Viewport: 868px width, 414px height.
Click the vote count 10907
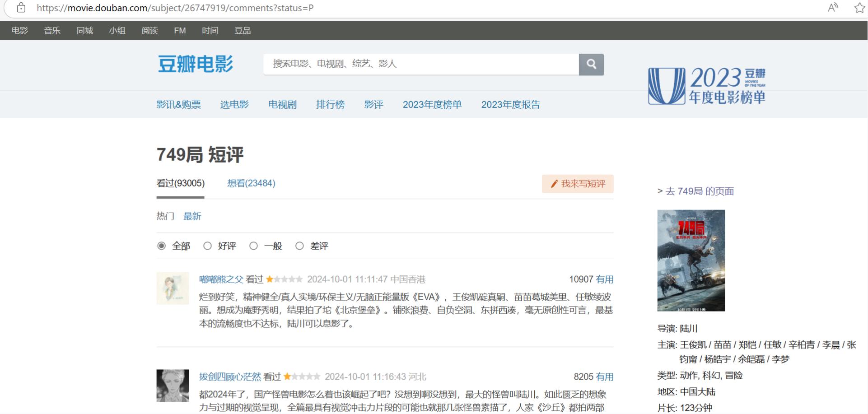click(581, 279)
